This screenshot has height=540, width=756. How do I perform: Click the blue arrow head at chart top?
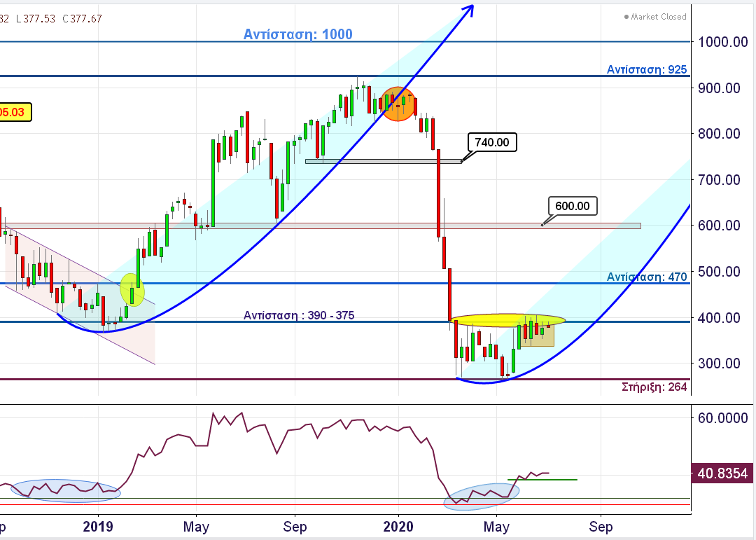[470, 9]
